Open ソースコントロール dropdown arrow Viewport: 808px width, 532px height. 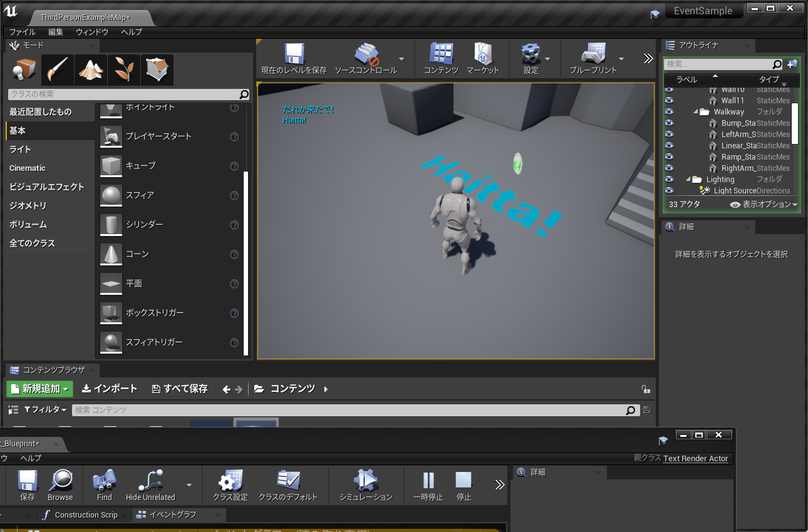tap(401, 59)
